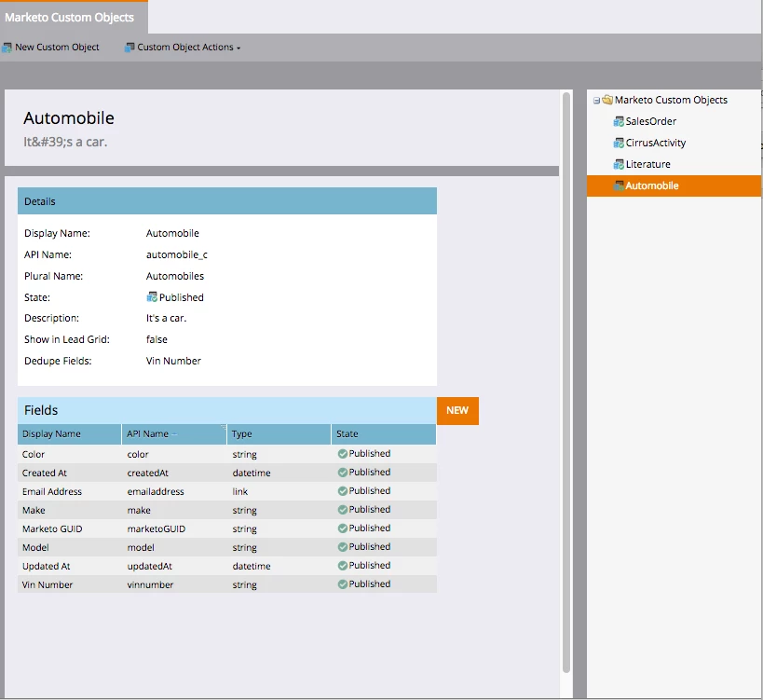
Task: Click the CirrusActivity object icon in tree
Action: tap(619, 144)
